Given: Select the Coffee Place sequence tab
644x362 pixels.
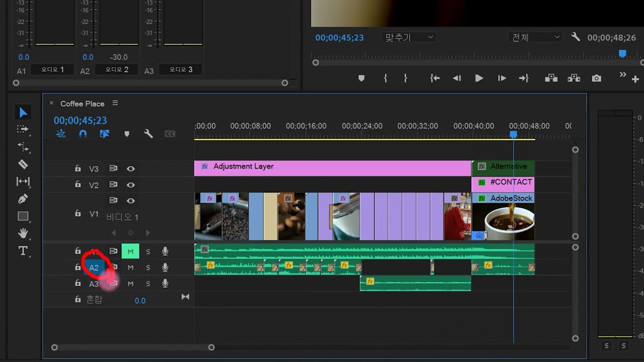Looking at the screenshot, I should (82, 104).
